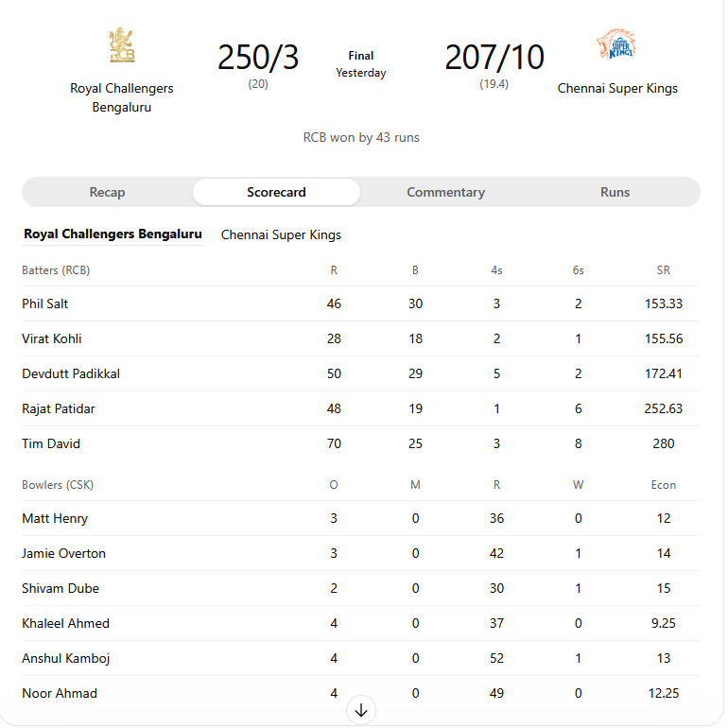Click the 'Batters (RCB)' header
The image size is (728, 728).
[56, 270]
